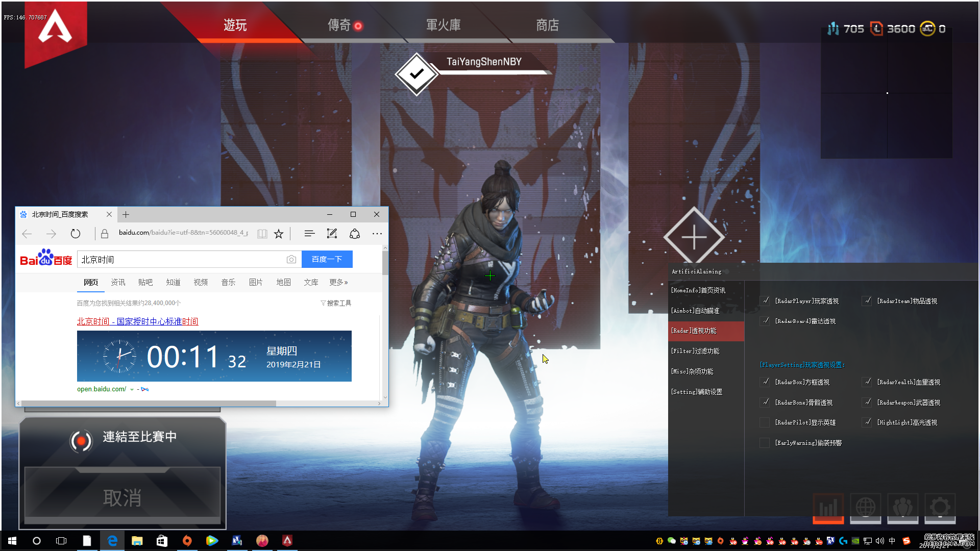Open File Explorer from taskbar
Image resolution: width=980 pixels, height=551 pixels.
[137, 541]
